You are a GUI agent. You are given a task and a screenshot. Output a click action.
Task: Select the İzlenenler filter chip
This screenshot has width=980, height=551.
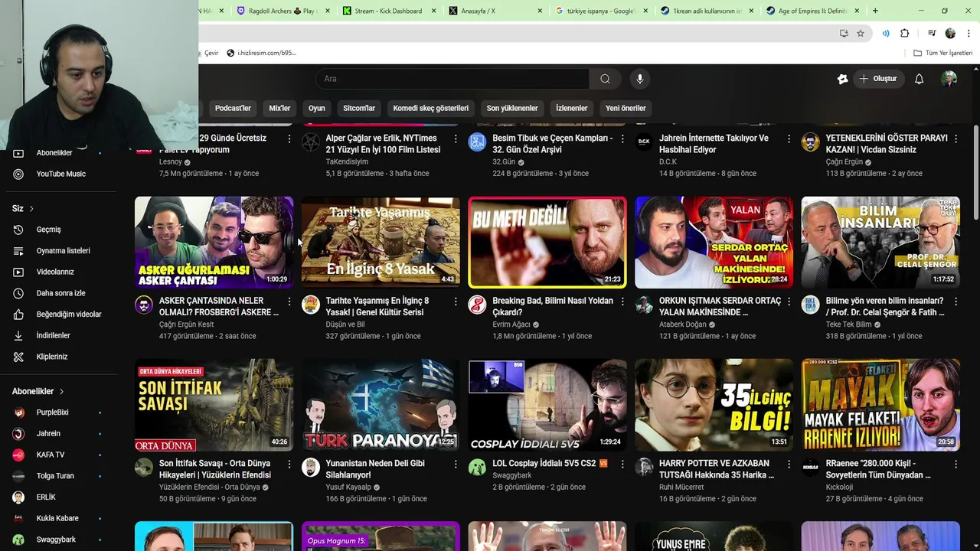pyautogui.click(x=571, y=108)
